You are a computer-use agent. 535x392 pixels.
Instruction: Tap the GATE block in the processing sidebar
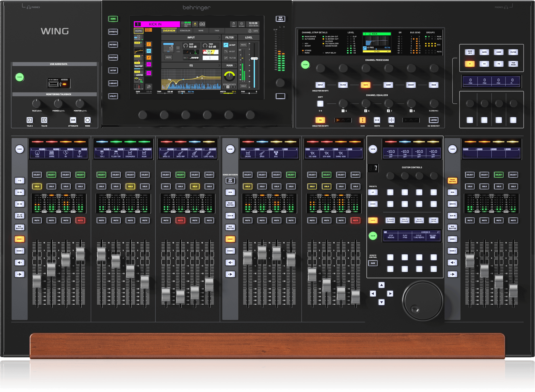[x=139, y=44]
